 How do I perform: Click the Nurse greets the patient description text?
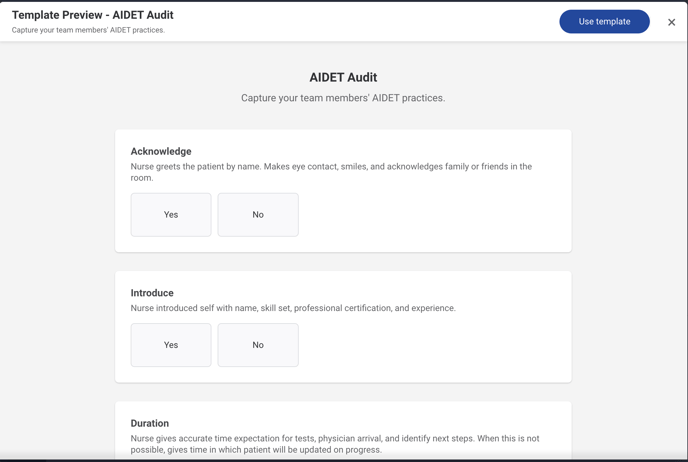331,172
